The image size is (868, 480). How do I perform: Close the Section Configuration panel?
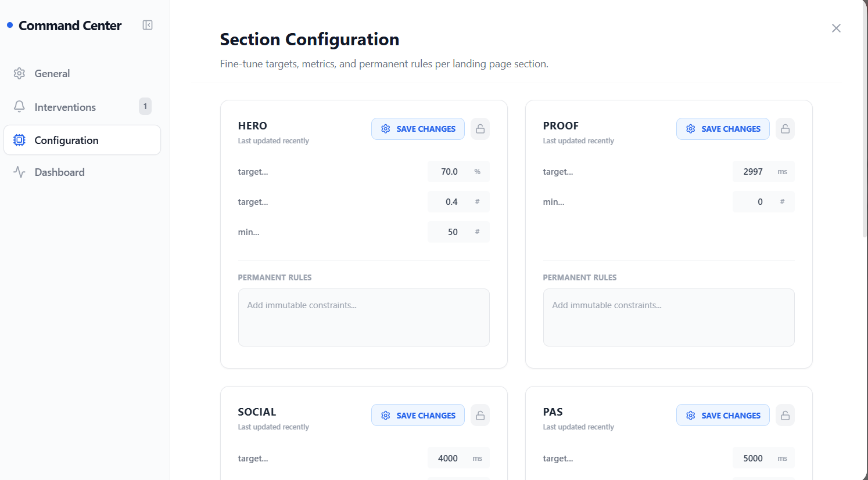click(x=836, y=28)
